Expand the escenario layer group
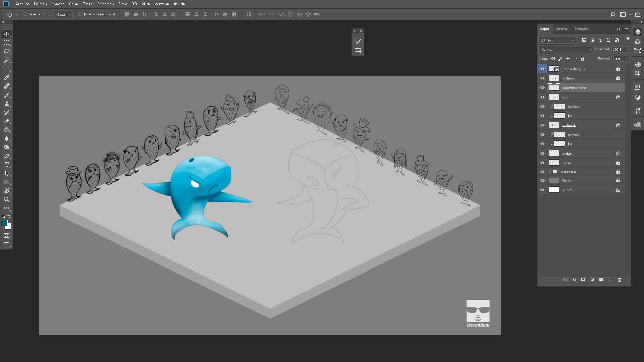644x362 pixels. (550, 172)
